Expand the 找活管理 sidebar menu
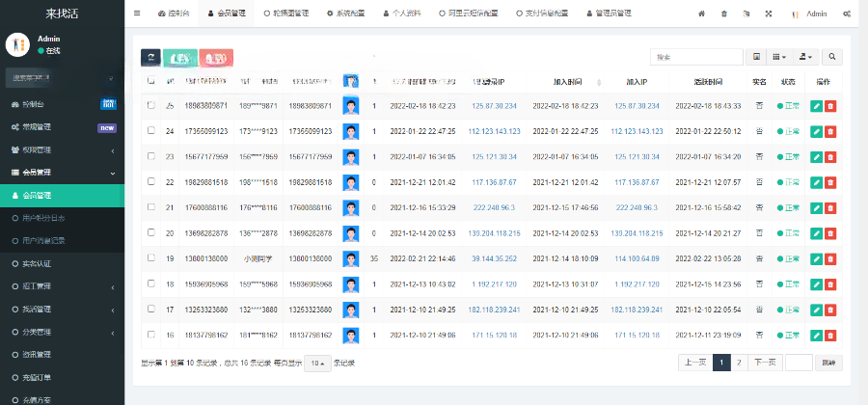 tap(62, 310)
